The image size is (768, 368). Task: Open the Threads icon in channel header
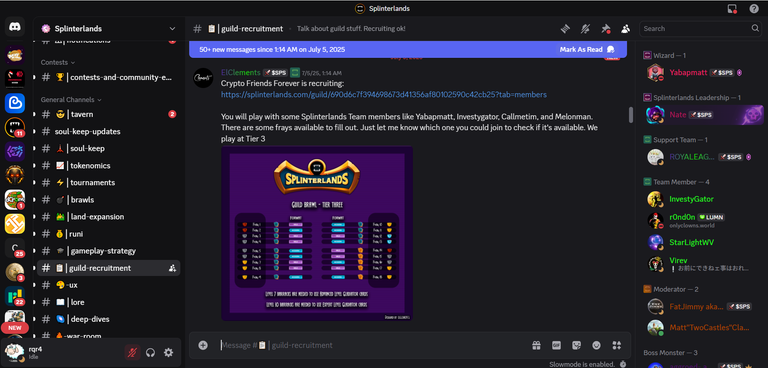pos(565,29)
